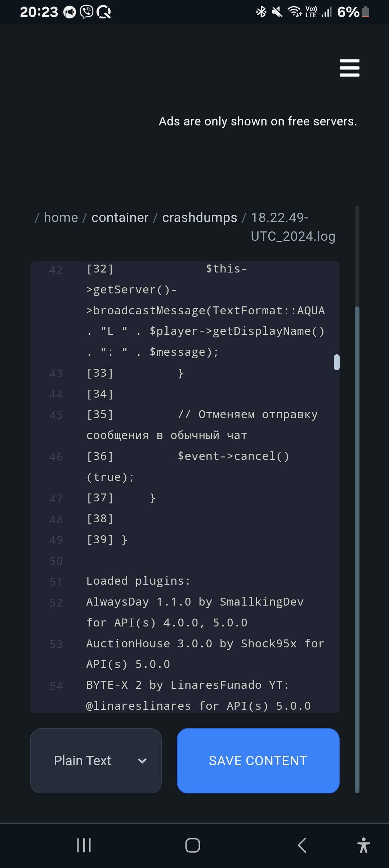Tap the Bluetooth status icon
This screenshot has width=389, height=868.
(261, 12)
